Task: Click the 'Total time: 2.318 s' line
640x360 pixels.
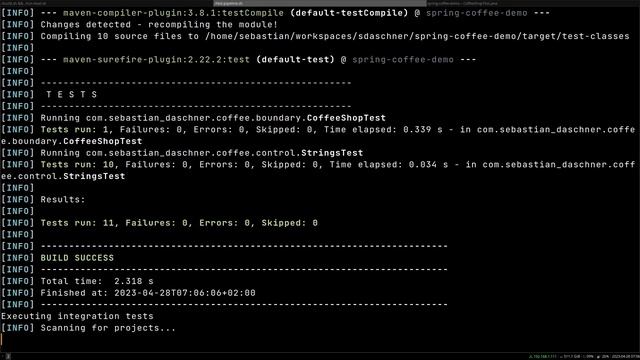Action: 97,281
